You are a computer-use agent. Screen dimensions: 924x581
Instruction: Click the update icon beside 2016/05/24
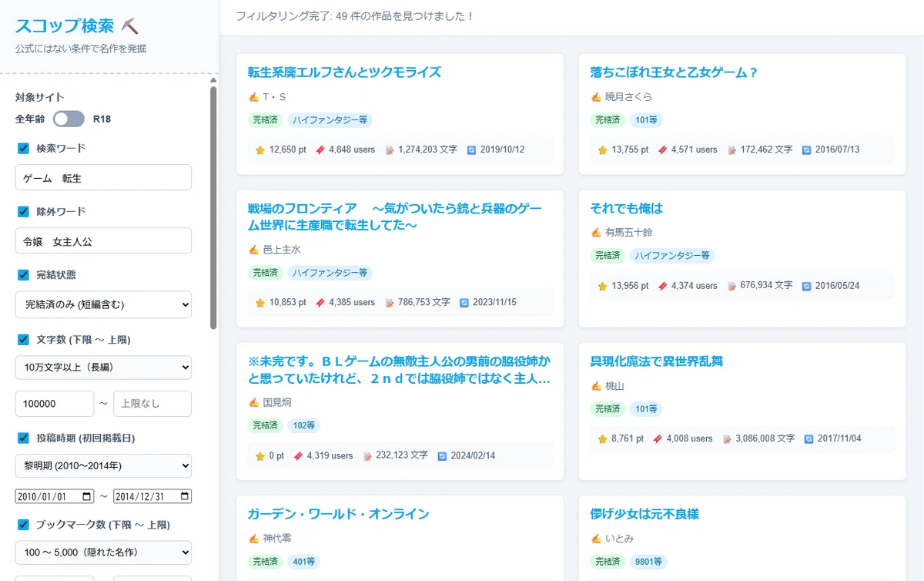806,285
